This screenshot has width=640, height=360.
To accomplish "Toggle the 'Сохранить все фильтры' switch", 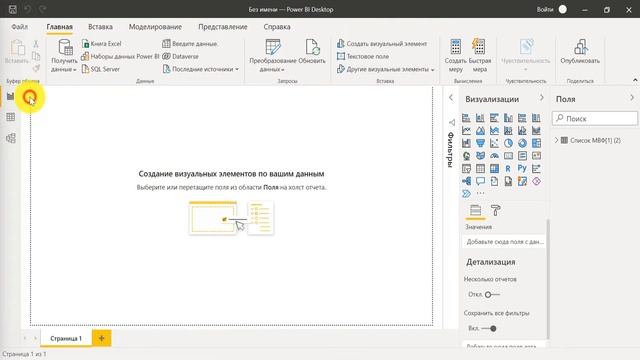I will pos(489,329).
